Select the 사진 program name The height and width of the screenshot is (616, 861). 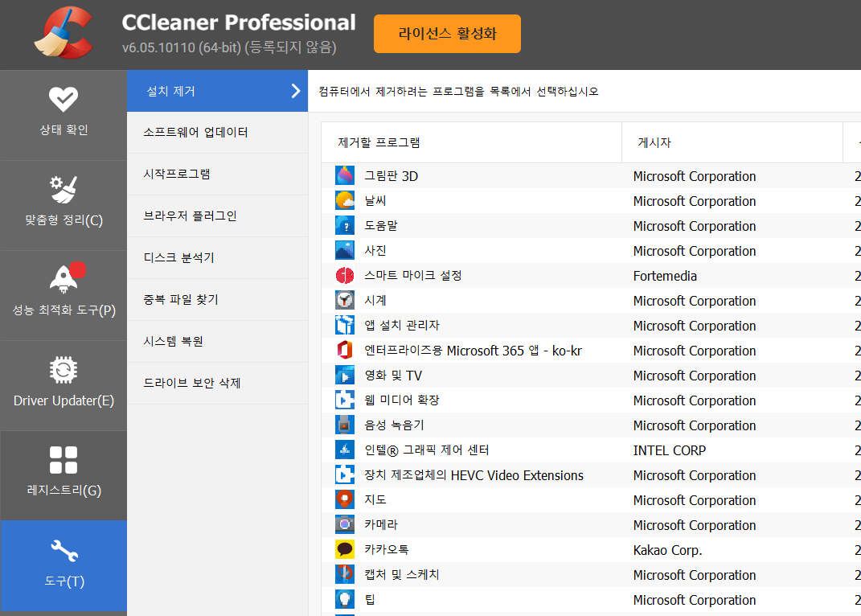(375, 251)
